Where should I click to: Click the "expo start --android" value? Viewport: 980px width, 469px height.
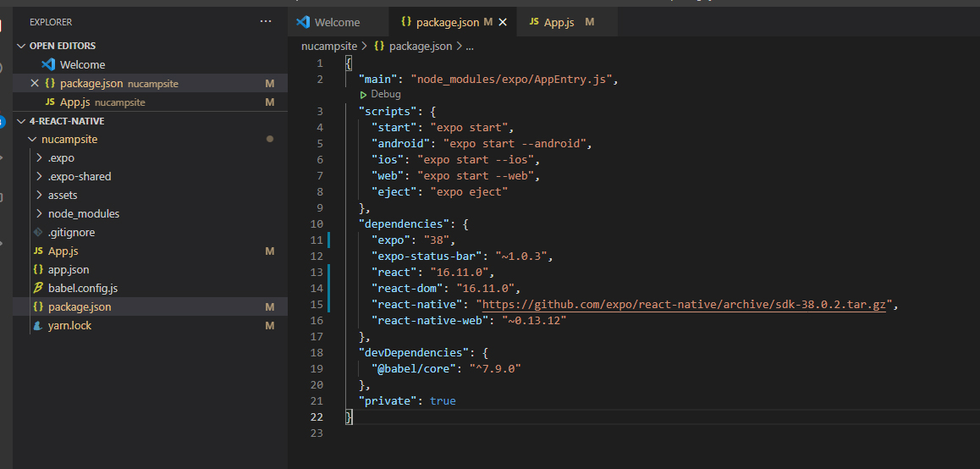point(514,144)
